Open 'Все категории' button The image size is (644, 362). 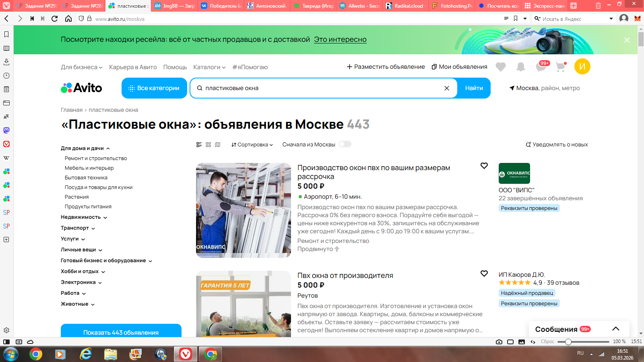[154, 88]
